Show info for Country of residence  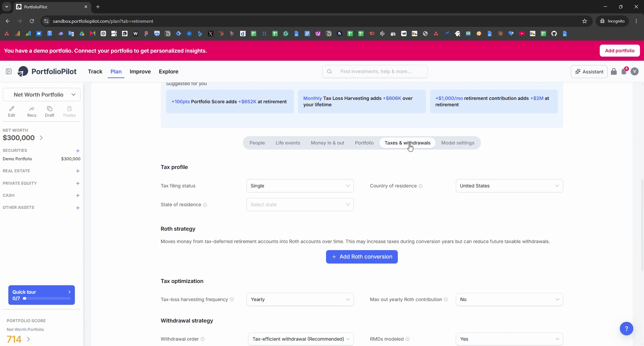point(421,186)
